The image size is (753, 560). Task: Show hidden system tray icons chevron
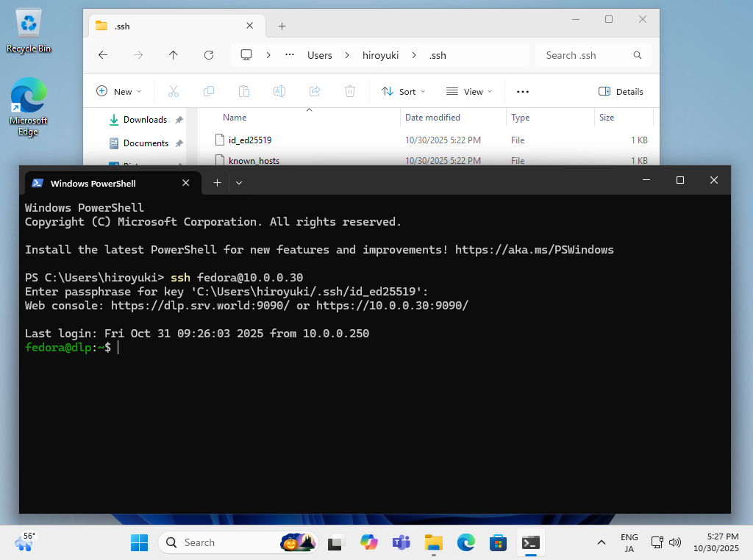click(601, 543)
